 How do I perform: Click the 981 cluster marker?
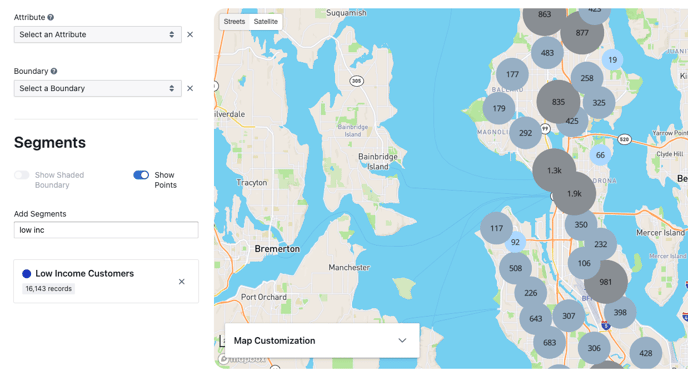[606, 282]
